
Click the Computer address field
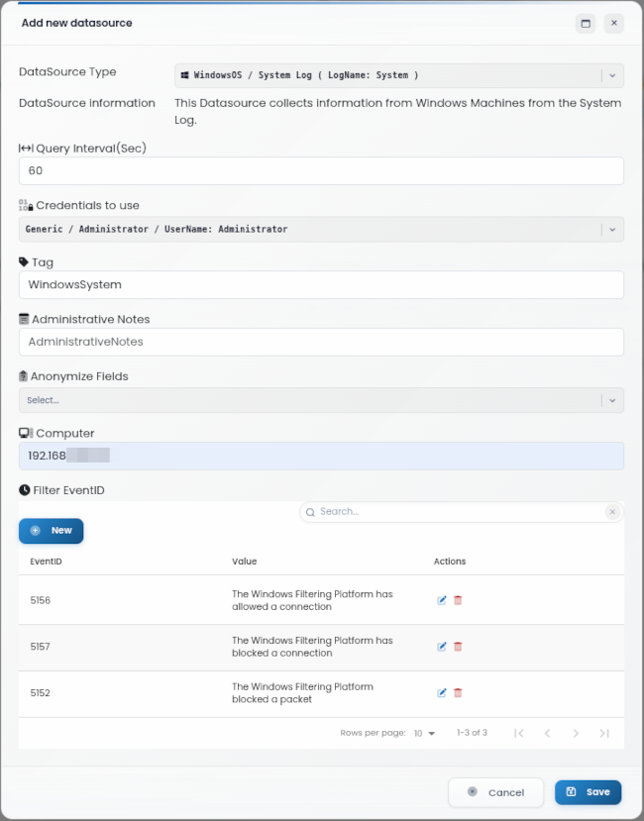321,456
